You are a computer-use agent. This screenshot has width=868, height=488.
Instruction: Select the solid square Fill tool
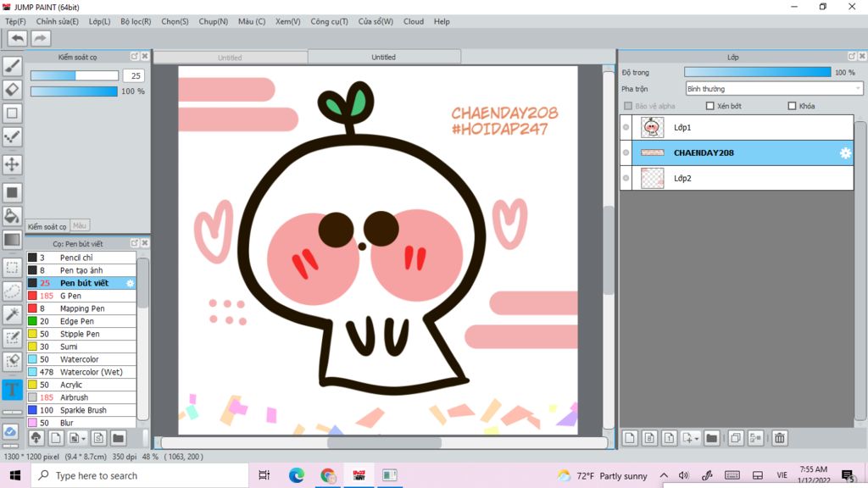[x=12, y=192]
